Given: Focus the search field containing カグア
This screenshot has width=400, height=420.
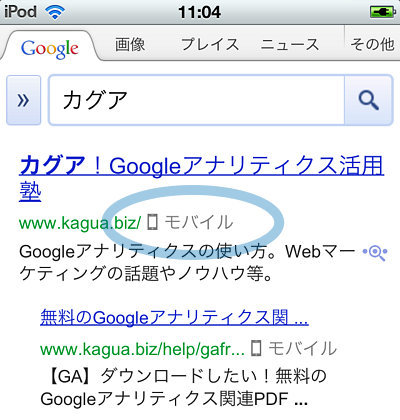Looking at the screenshot, I should pos(197,100).
